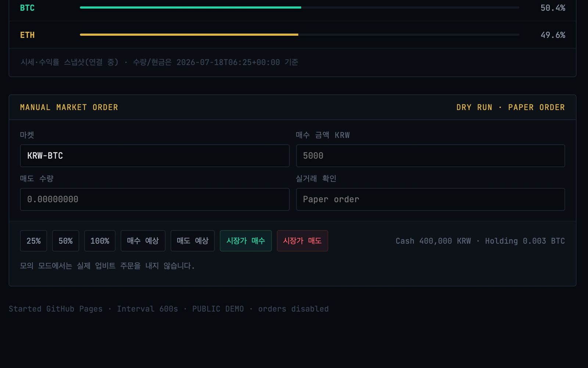
Task: Focus the 매도 수량 input field
Action: coord(155,199)
